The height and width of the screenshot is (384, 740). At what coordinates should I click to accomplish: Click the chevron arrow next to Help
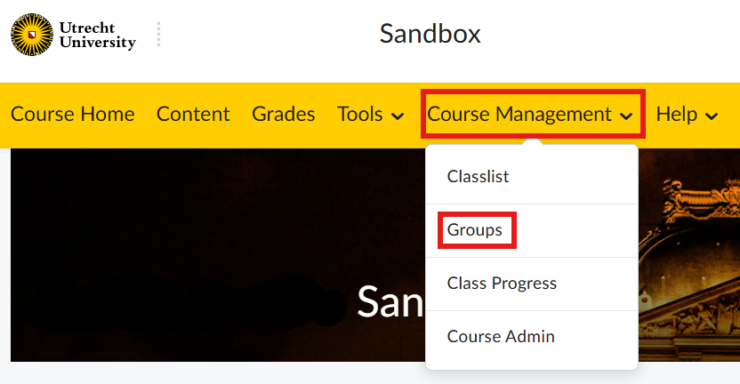(x=711, y=116)
